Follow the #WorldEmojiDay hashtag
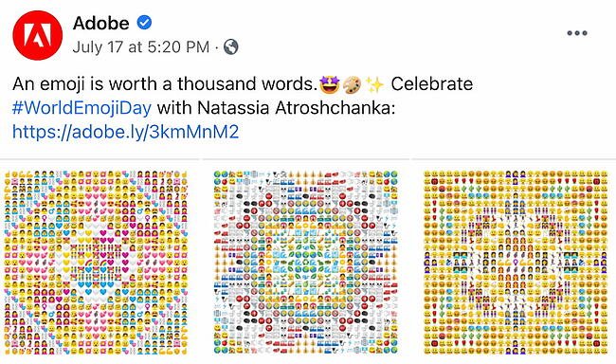616x364 pixels. coord(82,108)
